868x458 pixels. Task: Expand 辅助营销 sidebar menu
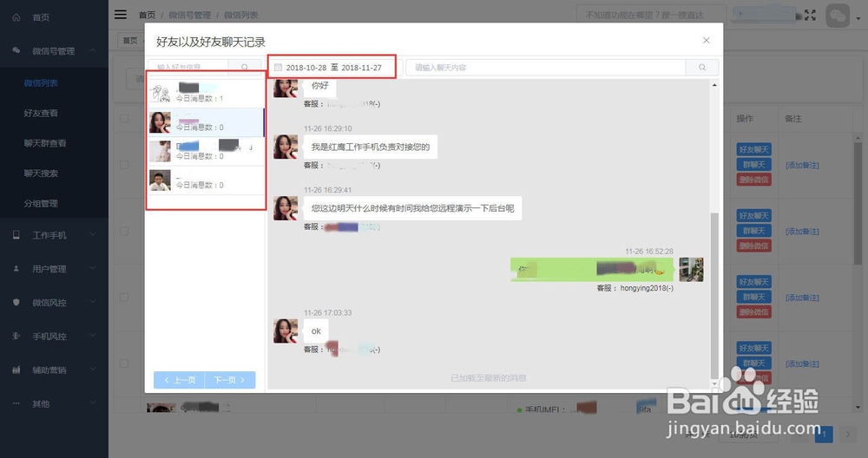coord(54,370)
